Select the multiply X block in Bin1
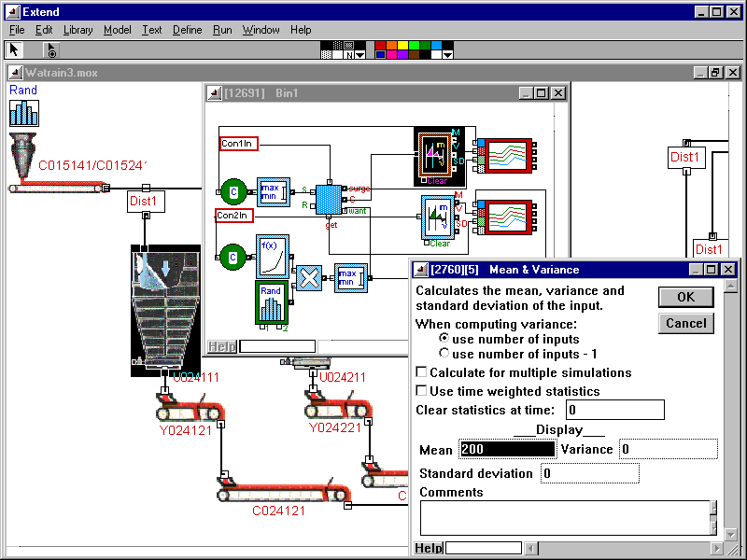 click(x=309, y=278)
